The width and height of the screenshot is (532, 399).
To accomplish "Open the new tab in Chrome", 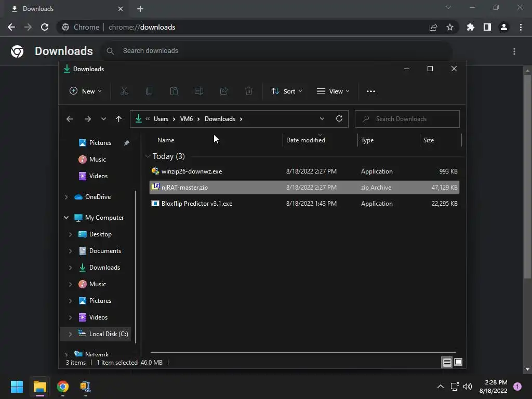I will coord(140,9).
